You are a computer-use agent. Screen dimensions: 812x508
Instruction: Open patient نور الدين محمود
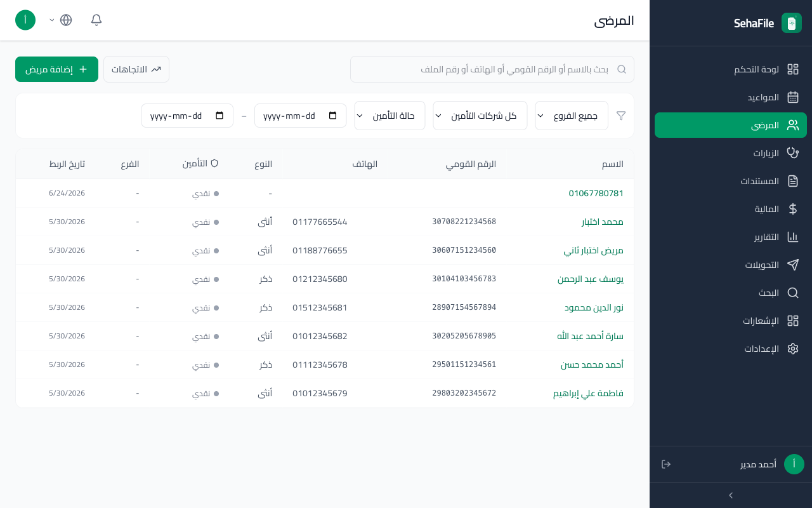tap(594, 307)
